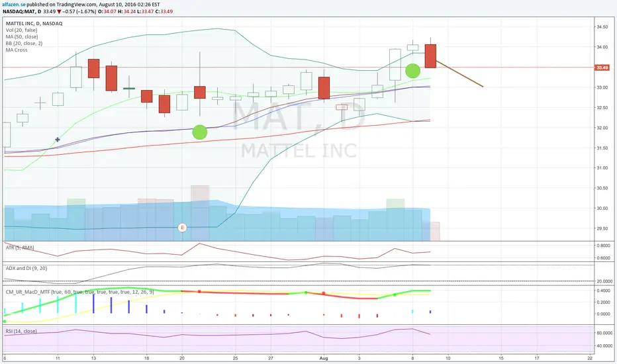
Task: Select the last red candlestick on August 9
Action: [430, 56]
